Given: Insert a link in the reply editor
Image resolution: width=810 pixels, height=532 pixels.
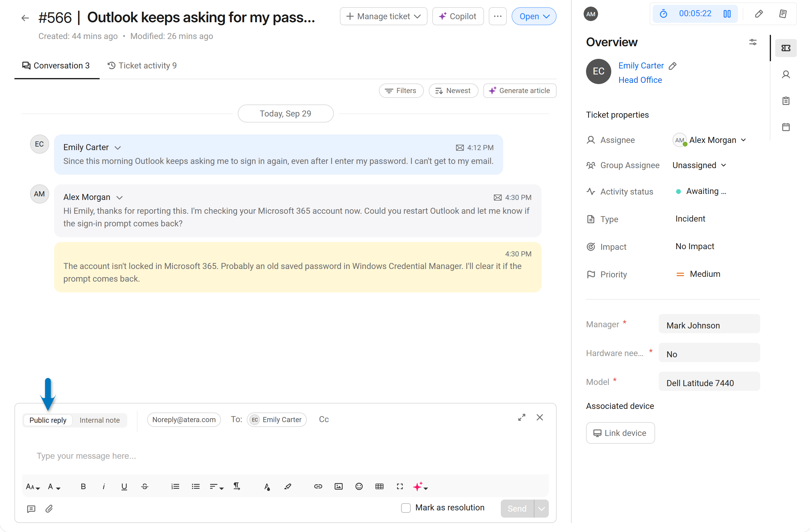Looking at the screenshot, I should click(x=318, y=486).
